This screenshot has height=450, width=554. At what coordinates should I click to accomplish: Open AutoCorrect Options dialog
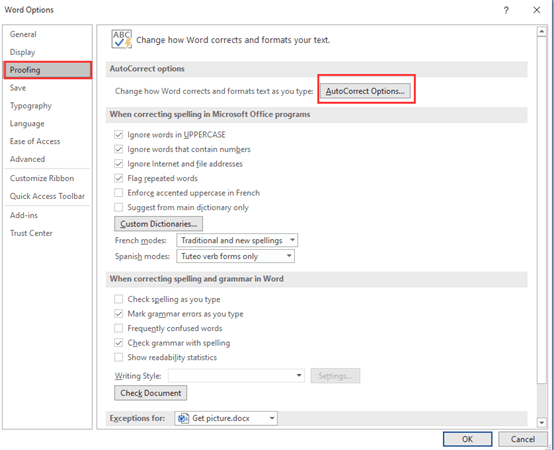coord(365,91)
